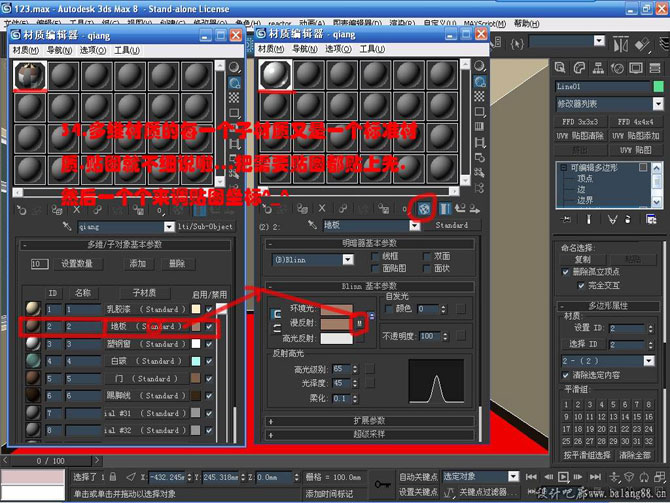Disable sub-material 乳胶漆 enable checkbox

point(209,309)
